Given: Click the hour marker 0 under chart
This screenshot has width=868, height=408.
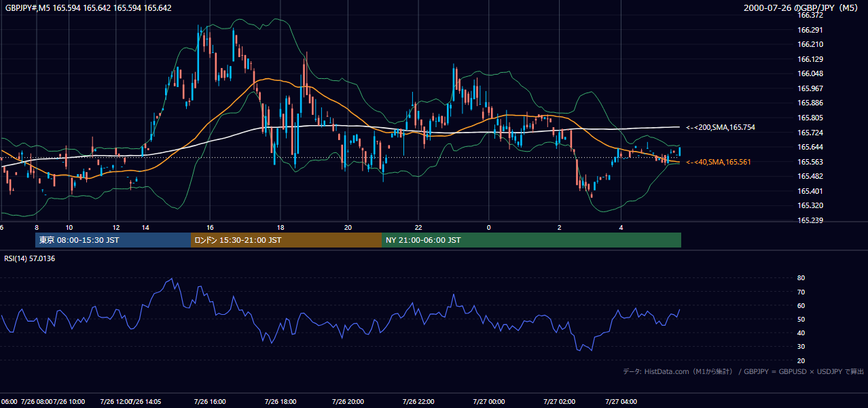Looking at the screenshot, I should [488, 227].
